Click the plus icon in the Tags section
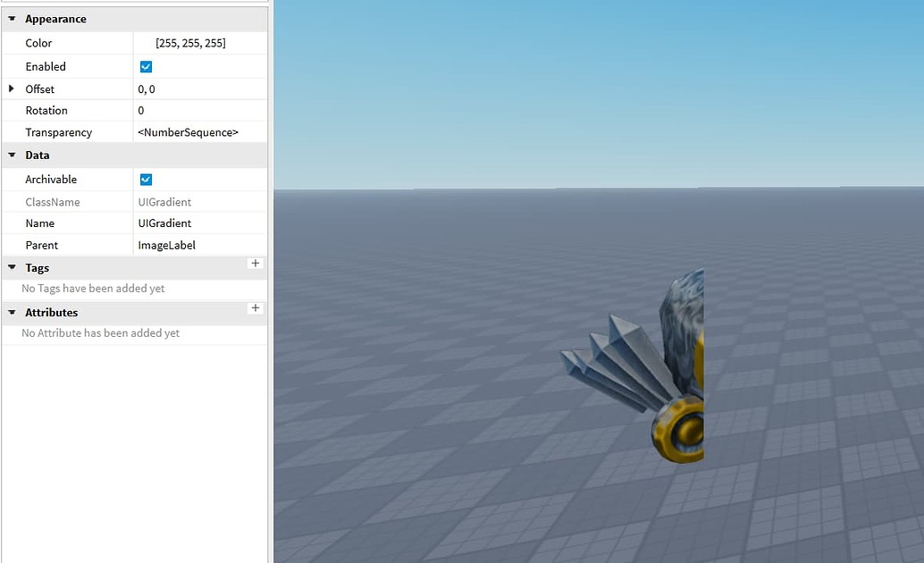 256,264
